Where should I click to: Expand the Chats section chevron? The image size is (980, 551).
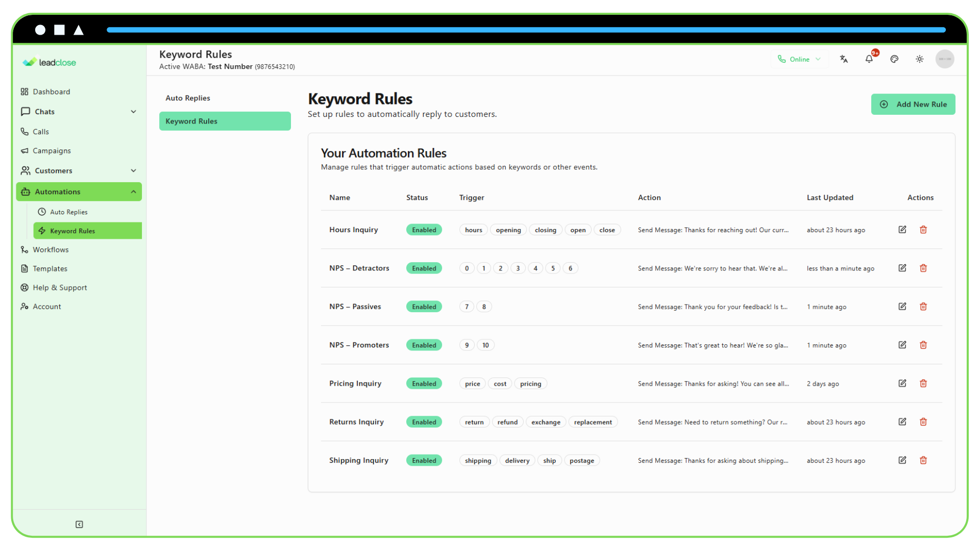(133, 111)
